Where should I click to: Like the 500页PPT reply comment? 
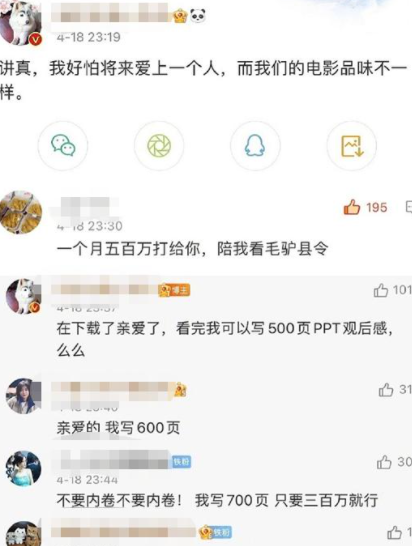(x=381, y=290)
